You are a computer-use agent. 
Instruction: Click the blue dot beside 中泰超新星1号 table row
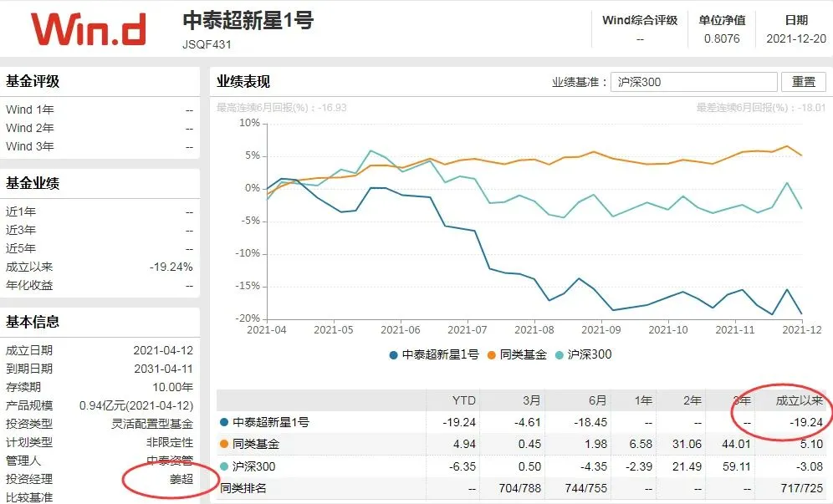[x=224, y=422]
